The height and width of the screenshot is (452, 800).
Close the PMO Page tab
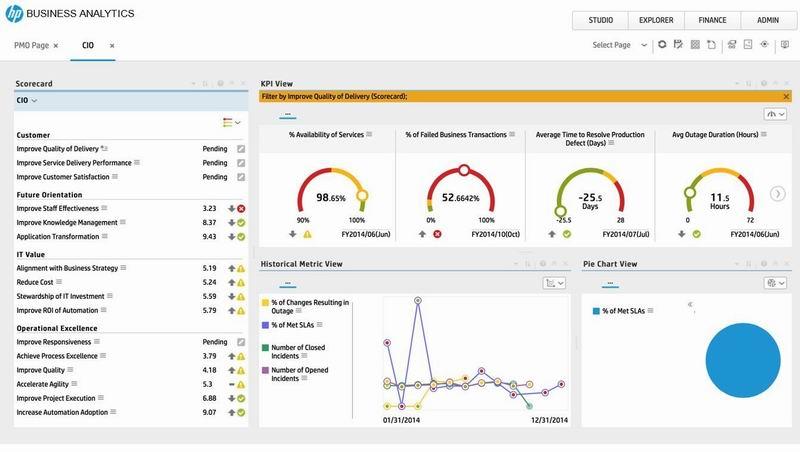pyautogui.click(x=56, y=46)
